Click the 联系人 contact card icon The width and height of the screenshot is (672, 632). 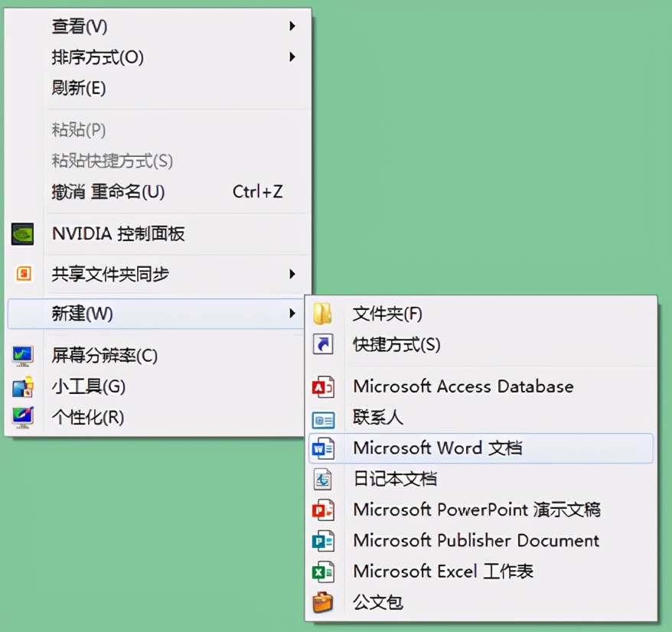(x=323, y=417)
